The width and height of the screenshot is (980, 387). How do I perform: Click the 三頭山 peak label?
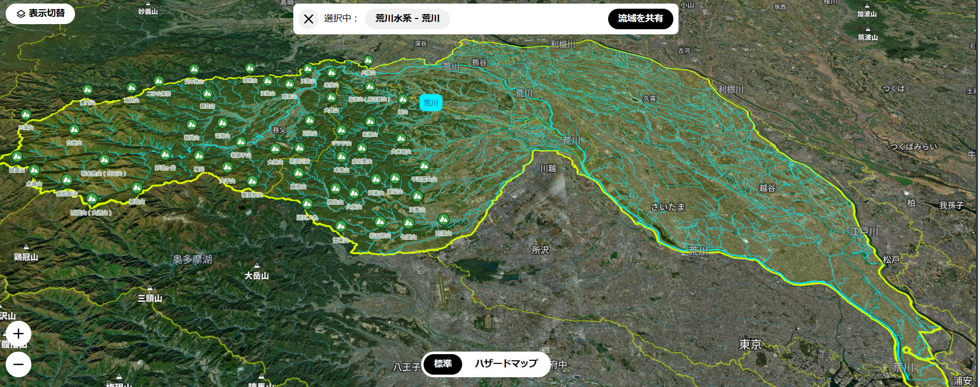[150, 298]
